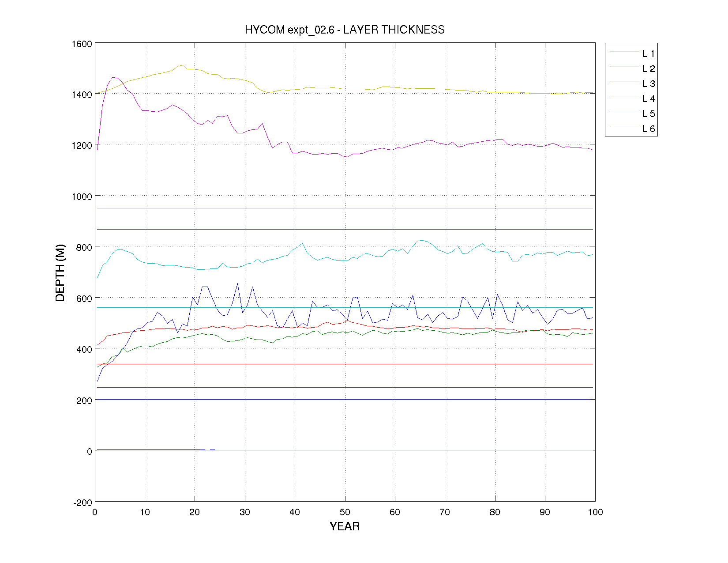Choose the L 4 legend label

point(648,99)
